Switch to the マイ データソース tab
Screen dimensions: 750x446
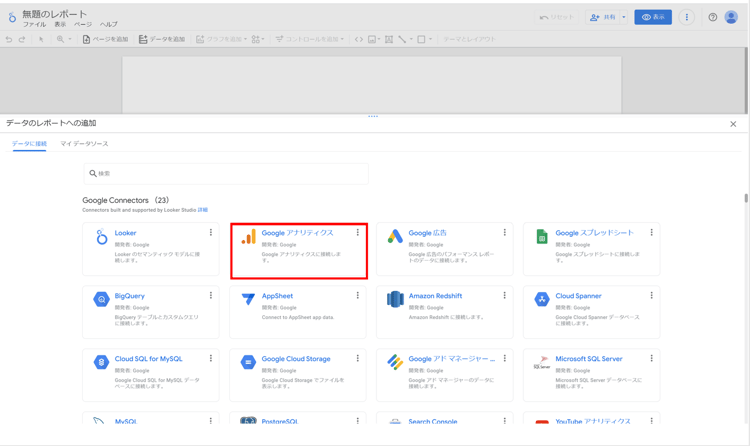pos(84,144)
